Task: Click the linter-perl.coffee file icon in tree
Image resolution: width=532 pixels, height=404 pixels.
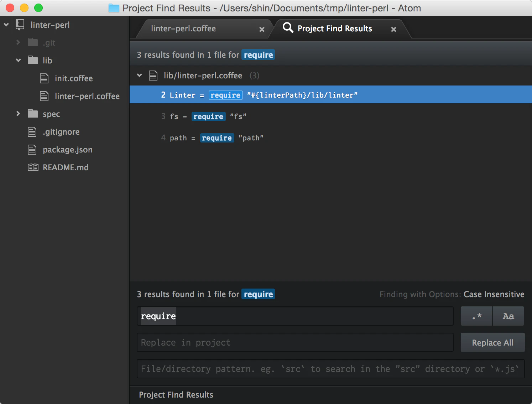Action: (44, 96)
